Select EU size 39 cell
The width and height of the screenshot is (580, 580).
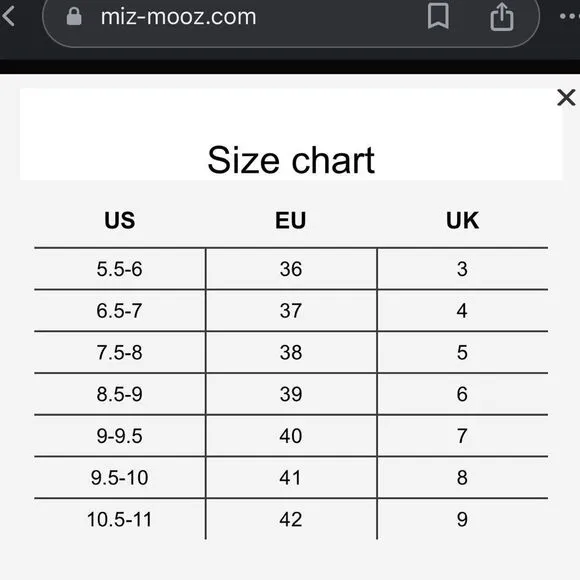click(291, 394)
